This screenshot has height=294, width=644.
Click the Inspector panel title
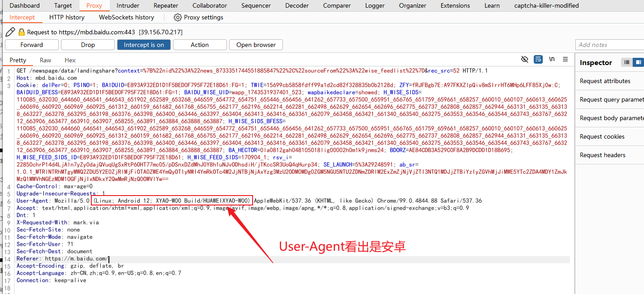(x=596, y=62)
